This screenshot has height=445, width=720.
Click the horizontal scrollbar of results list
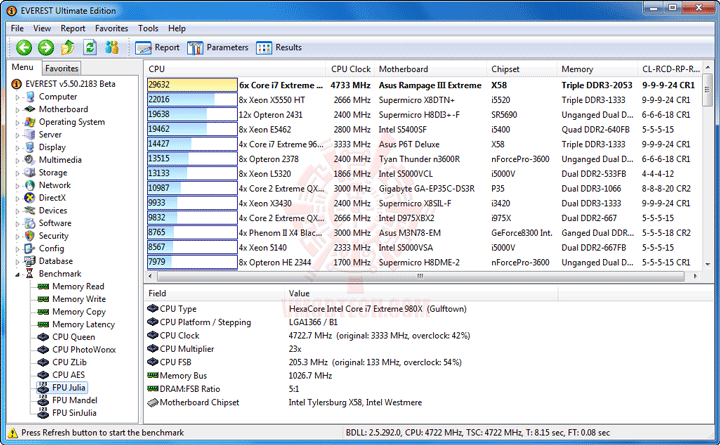(420, 276)
